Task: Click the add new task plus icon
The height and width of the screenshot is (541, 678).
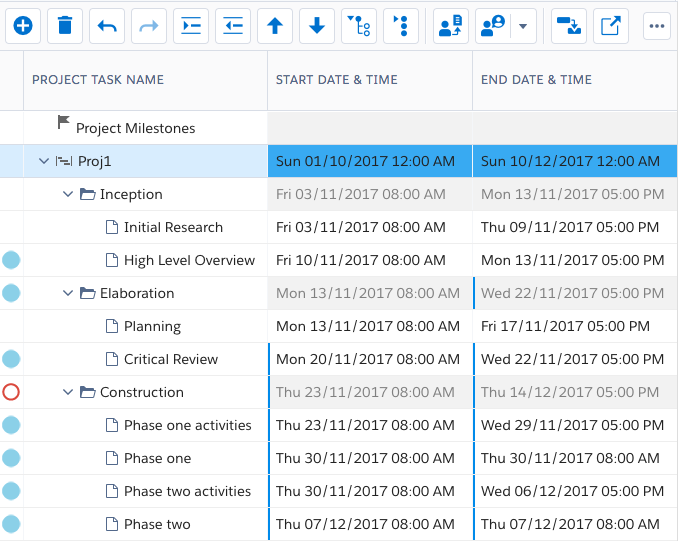Action: 23,26
